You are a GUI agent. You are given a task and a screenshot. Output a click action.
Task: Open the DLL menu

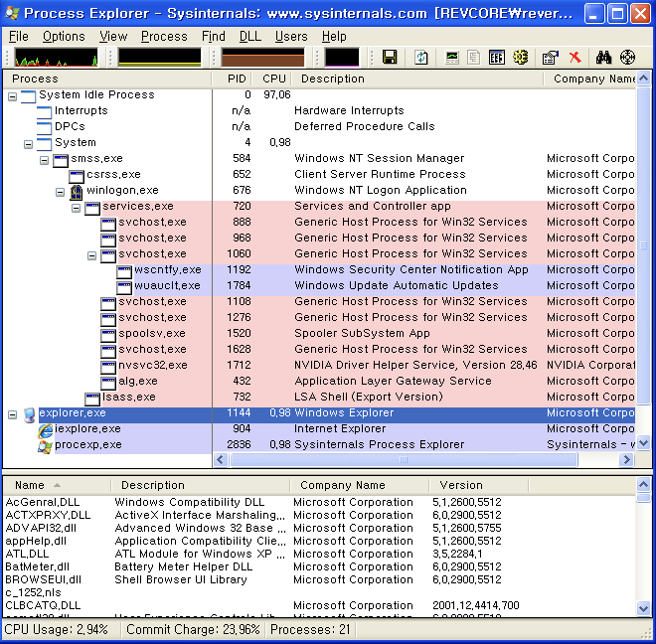[250, 37]
